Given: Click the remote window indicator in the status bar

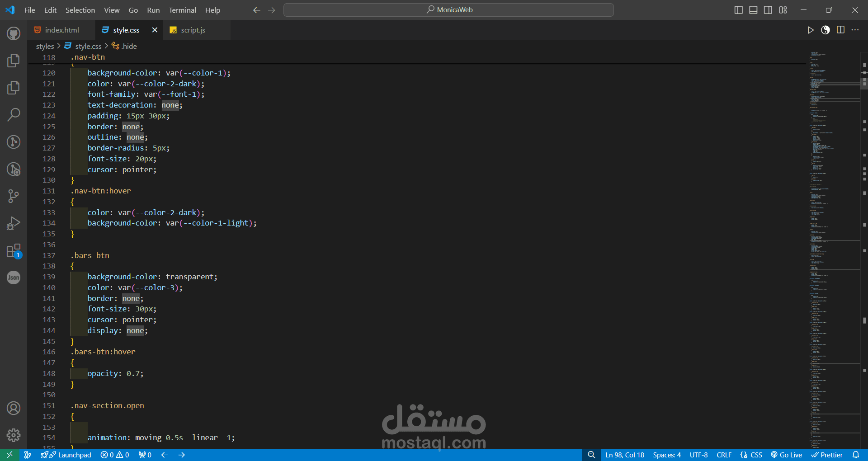Looking at the screenshot, I should tap(9, 455).
